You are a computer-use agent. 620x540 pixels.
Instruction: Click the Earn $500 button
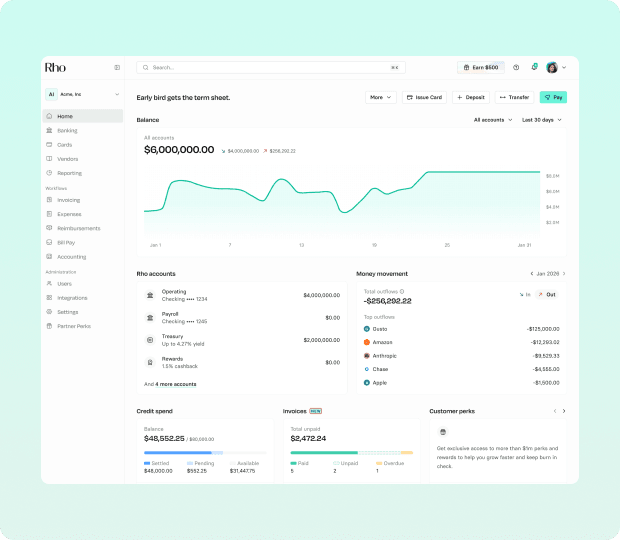[x=481, y=68]
